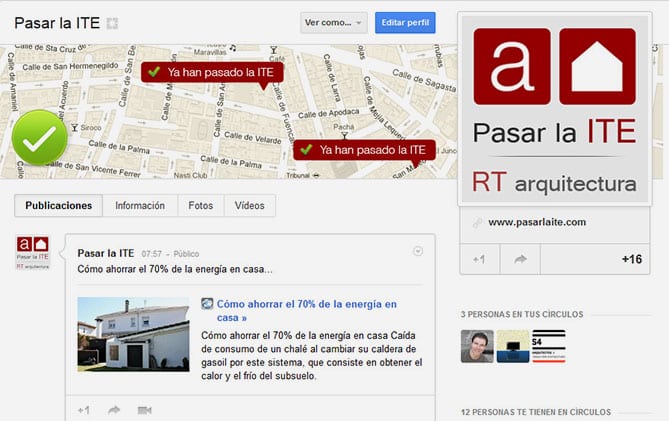Open the first person's photo in your circles

(x=476, y=346)
